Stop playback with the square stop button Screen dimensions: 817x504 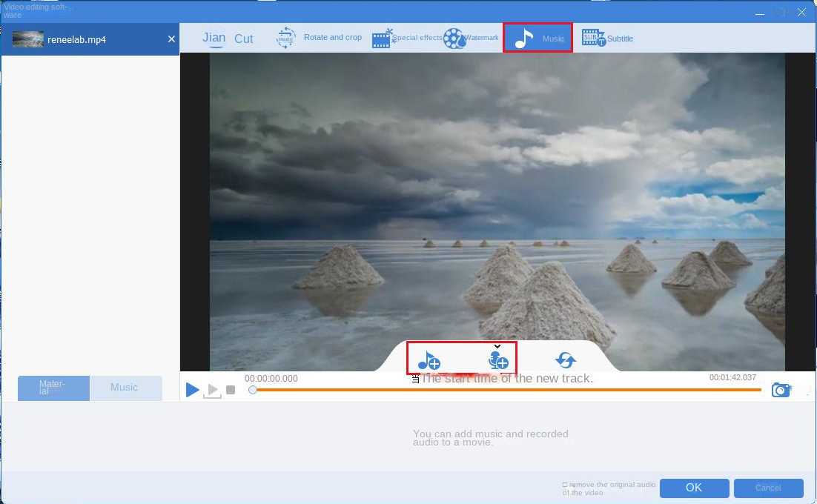pyautogui.click(x=231, y=390)
